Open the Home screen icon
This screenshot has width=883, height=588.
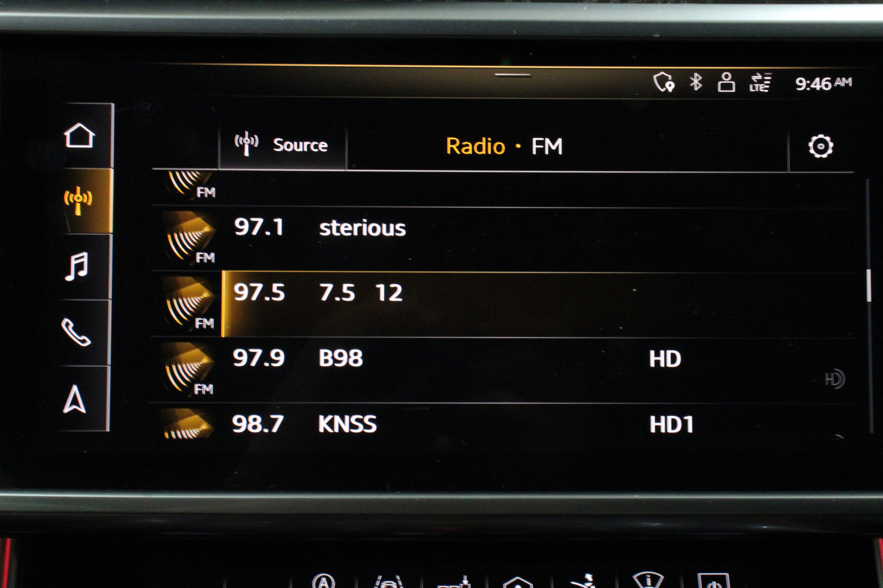[x=79, y=135]
